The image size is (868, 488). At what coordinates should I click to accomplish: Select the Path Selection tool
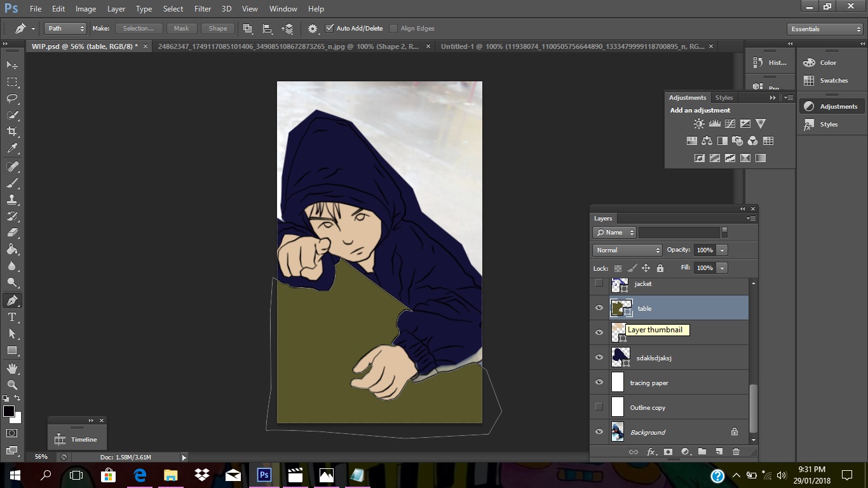point(12,334)
